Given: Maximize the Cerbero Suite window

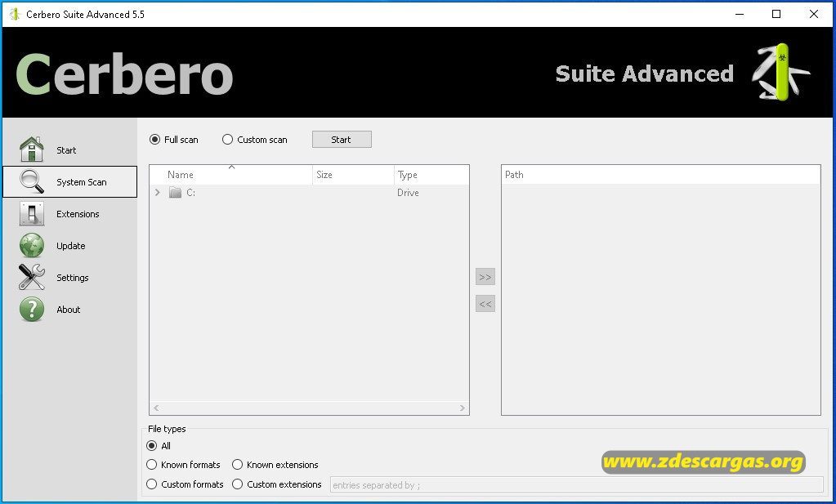Looking at the screenshot, I should [776, 15].
